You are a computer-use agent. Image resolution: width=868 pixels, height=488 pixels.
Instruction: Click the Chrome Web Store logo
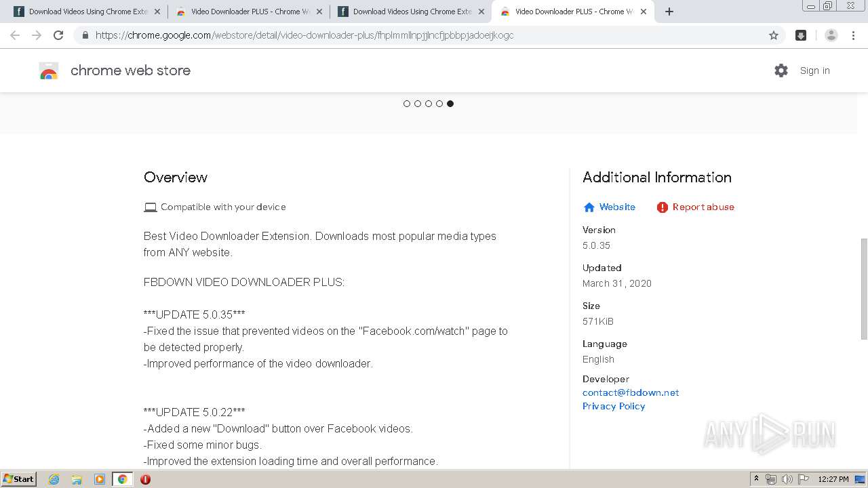pyautogui.click(x=49, y=70)
